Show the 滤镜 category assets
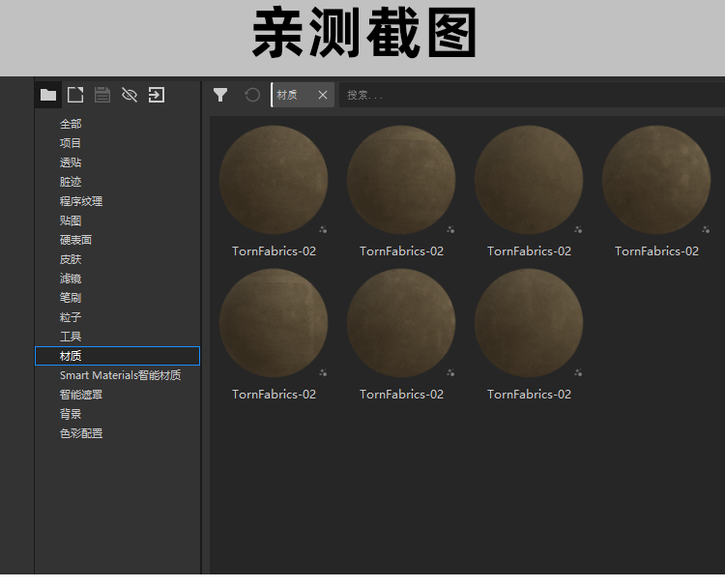 [x=71, y=279]
